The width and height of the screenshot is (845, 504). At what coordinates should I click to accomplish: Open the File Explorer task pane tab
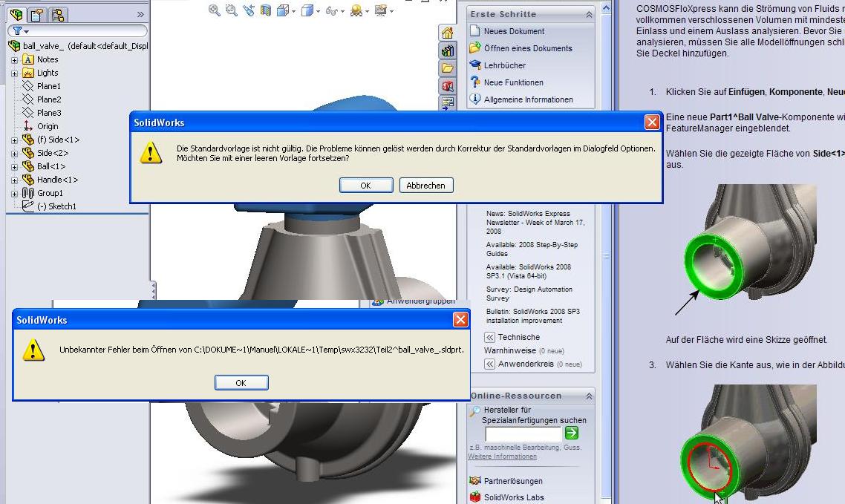(x=447, y=68)
